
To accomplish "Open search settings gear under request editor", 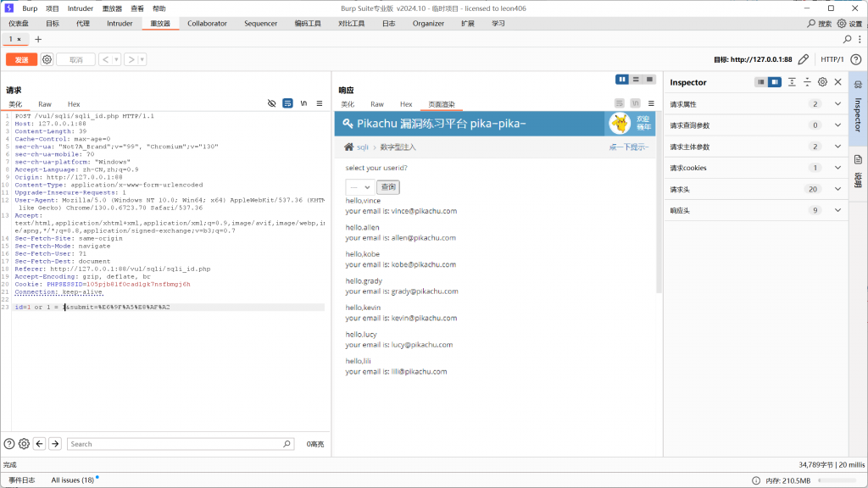I will click(24, 444).
